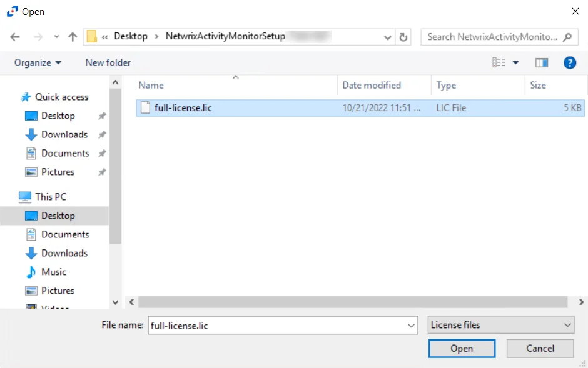The image size is (588, 368).
Task: Click the This PC monitor icon
Action: click(25, 197)
